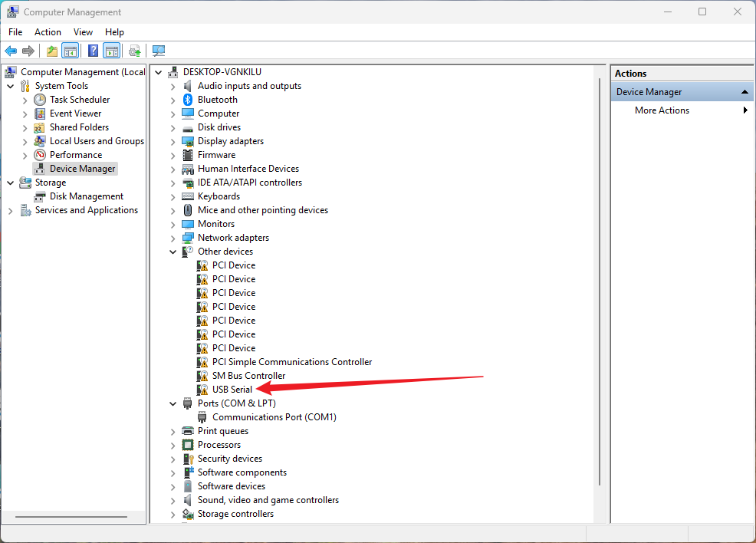Click the USB Serial warning device icon
The width and height of the screenshot is (756, 543).
click(202, 390)
